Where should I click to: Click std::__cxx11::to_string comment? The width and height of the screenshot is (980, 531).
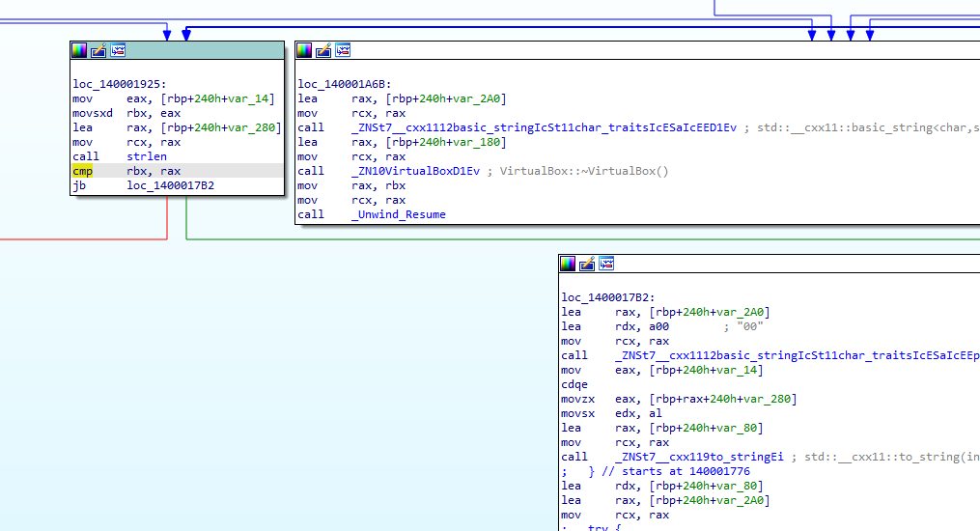click(x=892, y=457)
